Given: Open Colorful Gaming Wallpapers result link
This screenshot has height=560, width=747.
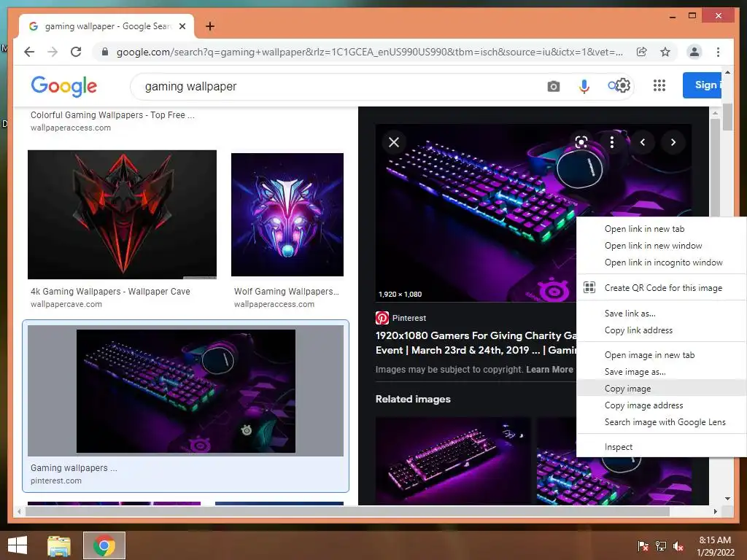Looking at the screenshot, I should click(x=112, y=114).
